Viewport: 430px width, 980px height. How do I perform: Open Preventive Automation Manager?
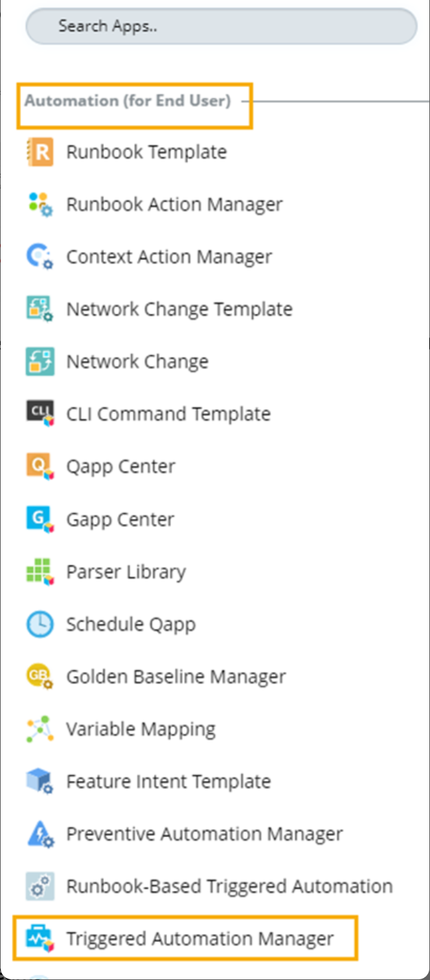click(x=204, y=835)
